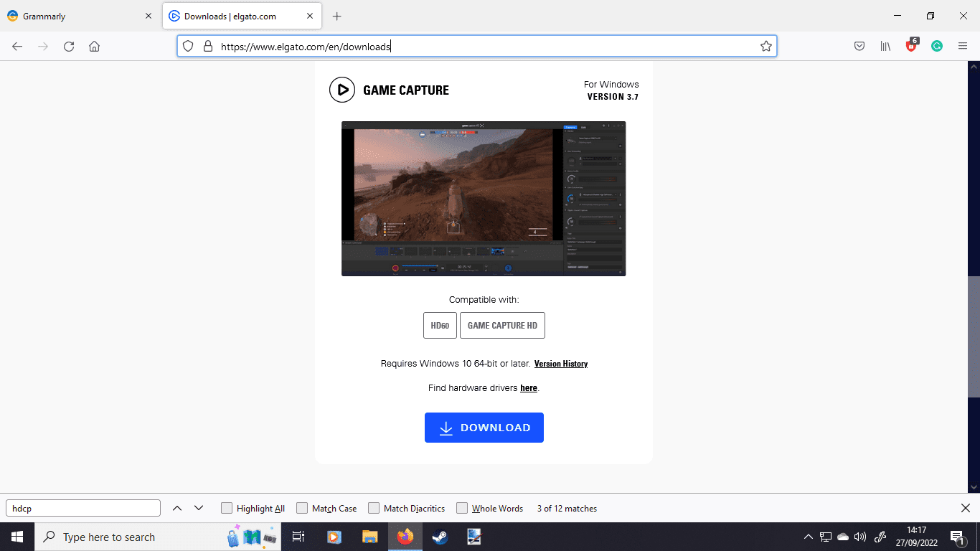Bookmark this page with the star
The height and width of the screenshot is (551, 980).
[x=766, y=46]
